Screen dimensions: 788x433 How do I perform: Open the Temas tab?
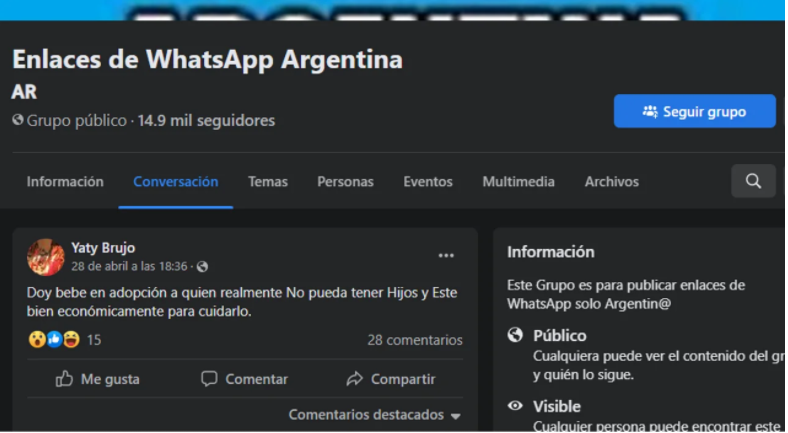point(268,182)
